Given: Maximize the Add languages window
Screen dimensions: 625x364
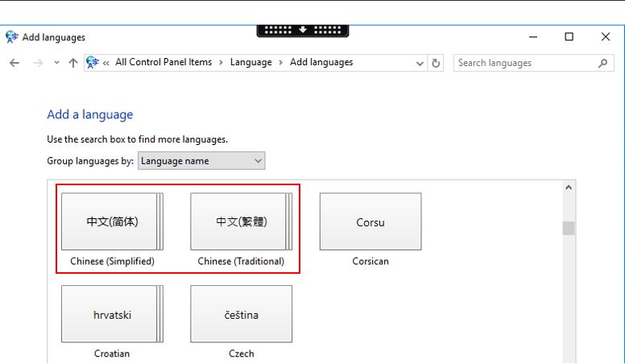Looking at the screenshot, I should pos(569,37).
